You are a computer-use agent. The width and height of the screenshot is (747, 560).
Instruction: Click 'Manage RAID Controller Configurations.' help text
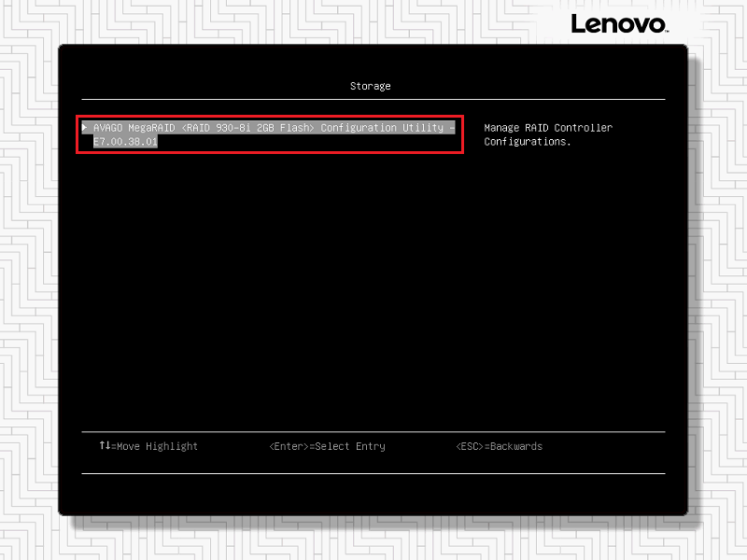click(x=548, y=134)
